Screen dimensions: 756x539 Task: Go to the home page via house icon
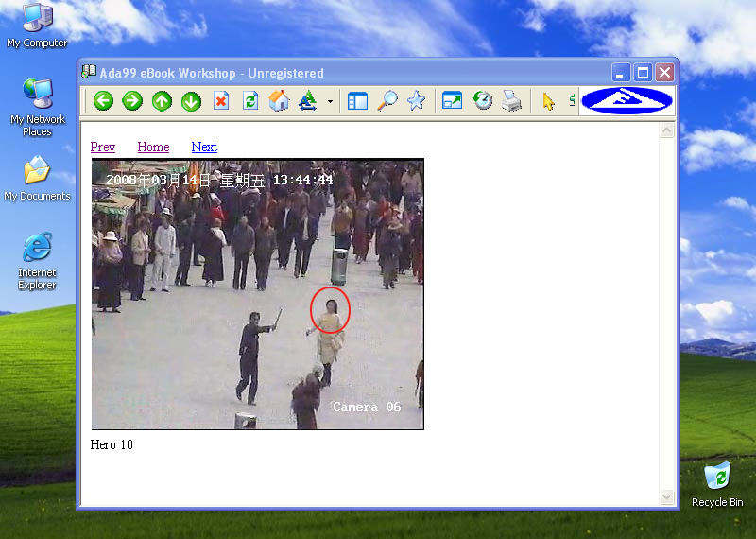point(279,101)
